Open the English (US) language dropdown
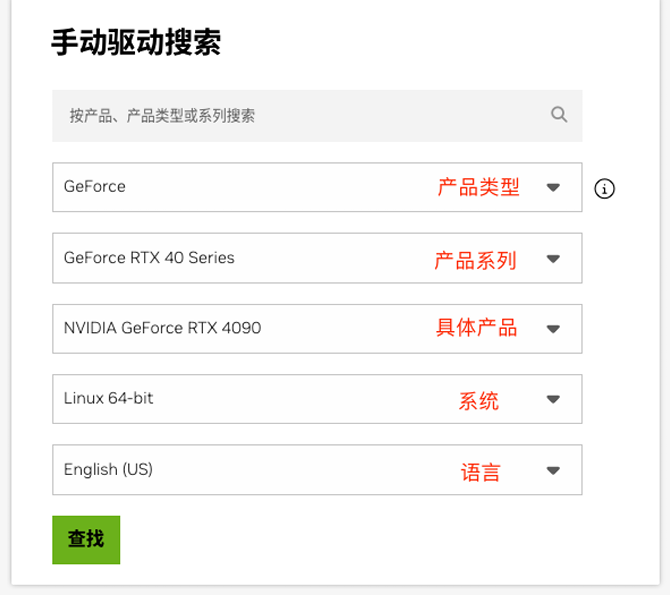This screenshot has width=671, height=597. pos(317,470)
